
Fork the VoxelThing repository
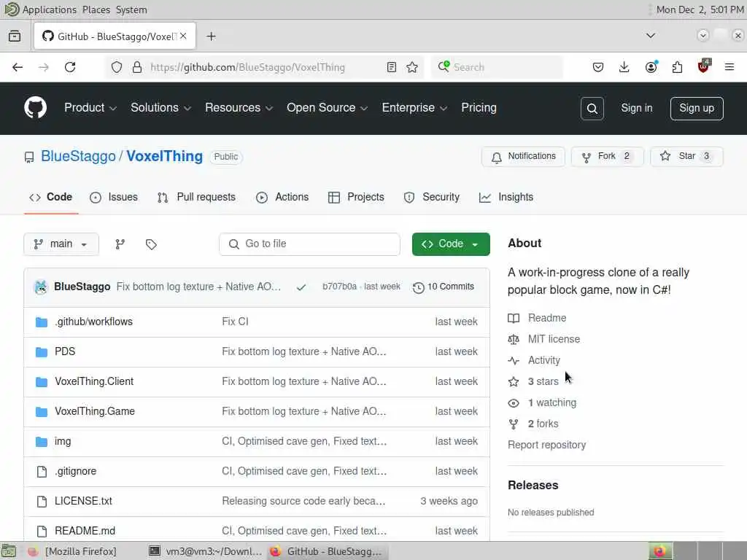coord(608,157)
